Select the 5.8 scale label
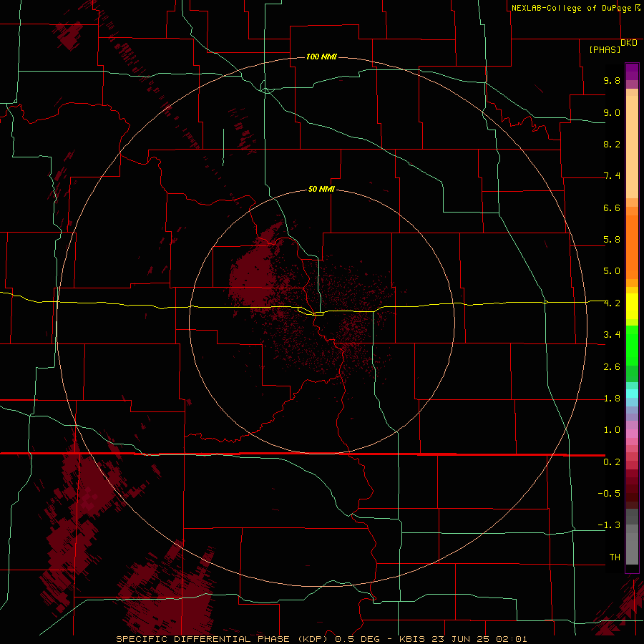Image resolution: width=644 pixels, height=644 pixels. (612, 240)
